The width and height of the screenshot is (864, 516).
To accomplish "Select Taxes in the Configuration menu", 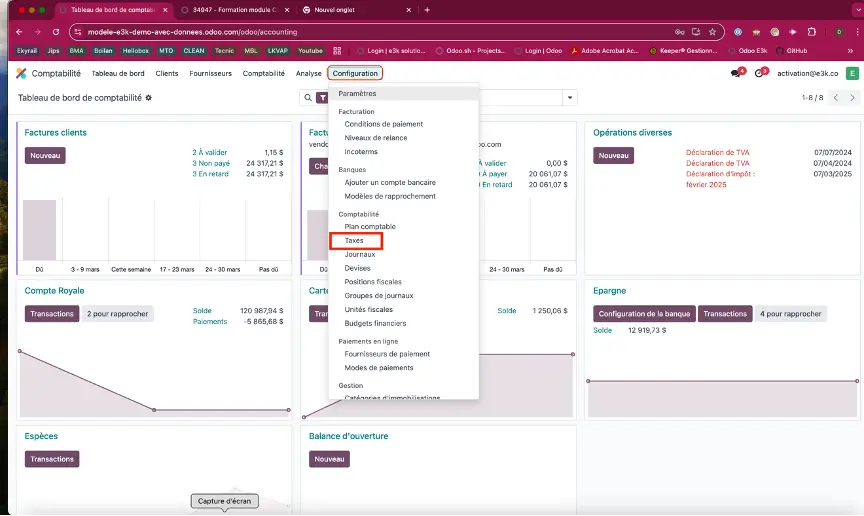I will click(355, 241).
